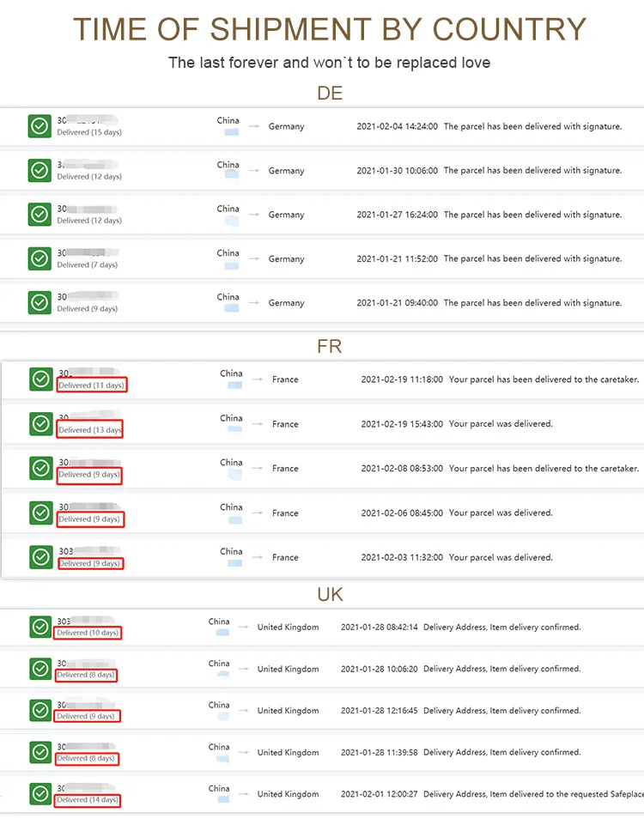Select the red-boxed Delivered (14 days) label
The image size is (644, 819).
click(88, 799)
